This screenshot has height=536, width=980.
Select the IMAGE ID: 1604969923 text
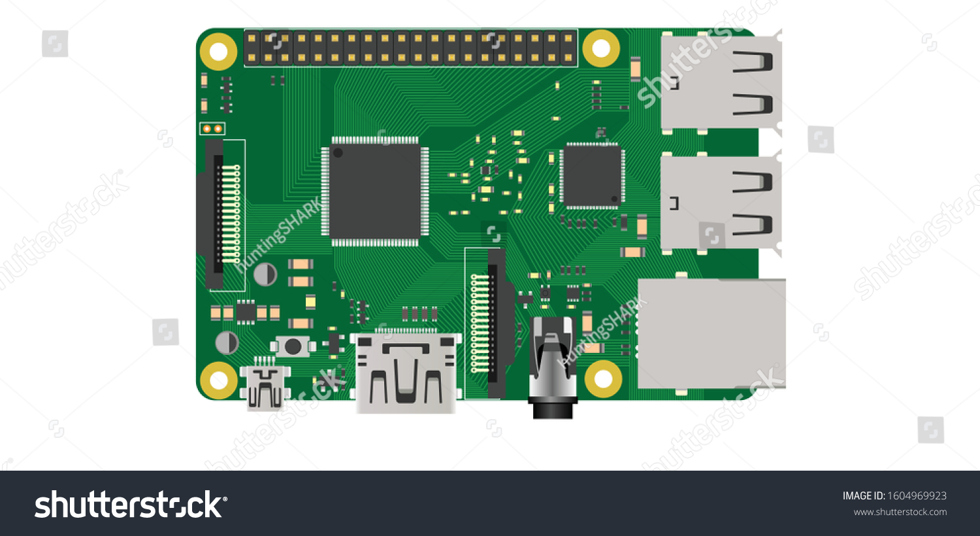click(894, 496)
